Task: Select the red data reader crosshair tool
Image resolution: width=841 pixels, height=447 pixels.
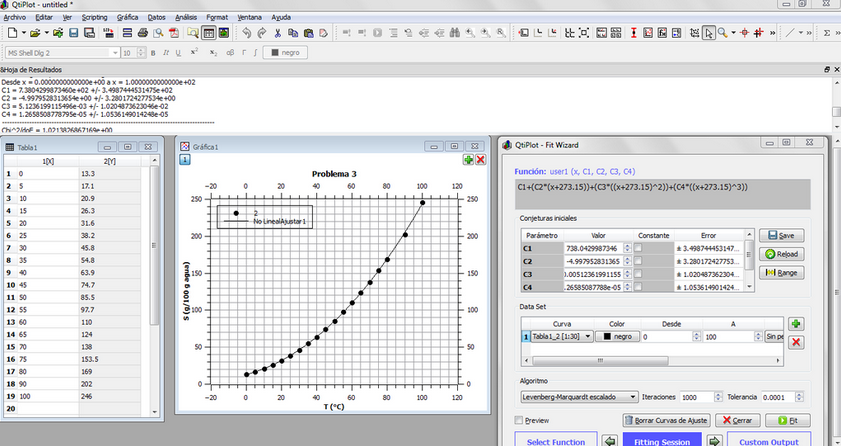Action: tap(744, 33)
